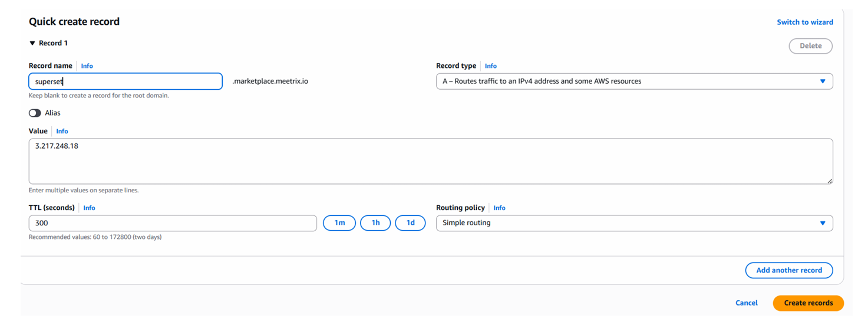Click the TTL seconds input field
The height and width of the screenshot is (328, 868).
click(173, 223)
